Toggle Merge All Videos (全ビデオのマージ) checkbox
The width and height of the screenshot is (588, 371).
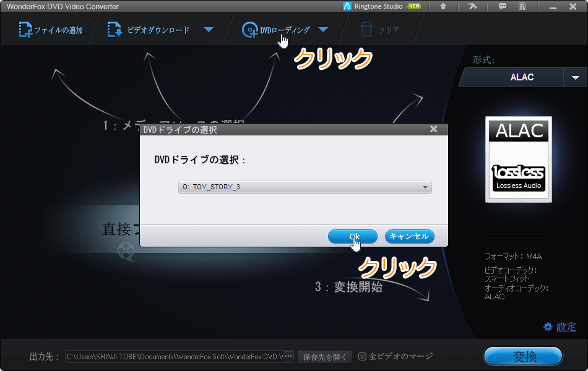[362, 356]
